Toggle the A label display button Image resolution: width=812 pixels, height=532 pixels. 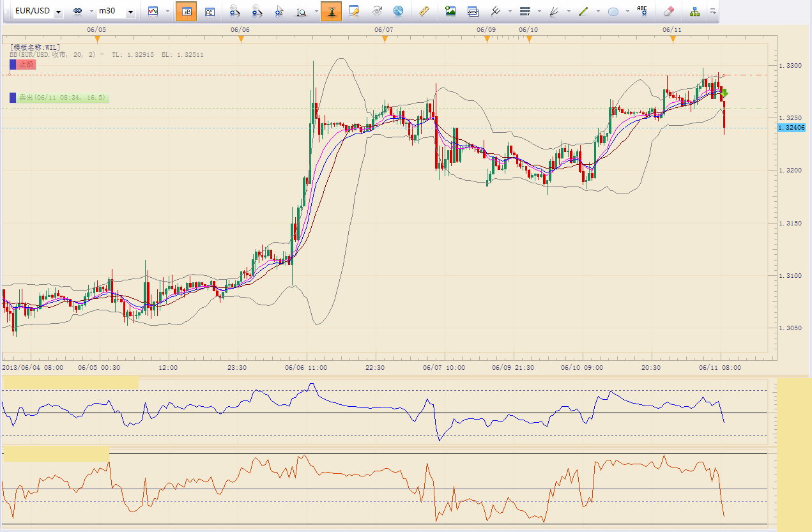pyautogui.click(x=210, y=11)
